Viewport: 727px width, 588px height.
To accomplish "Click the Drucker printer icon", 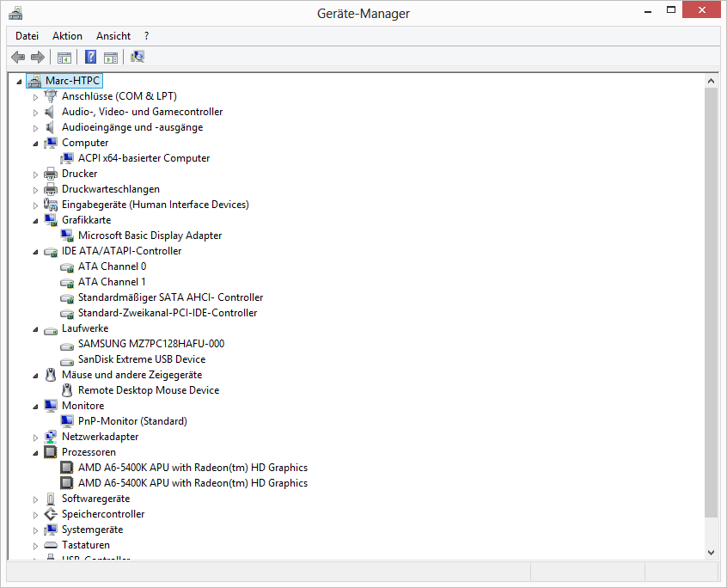I will coord(51,174).
